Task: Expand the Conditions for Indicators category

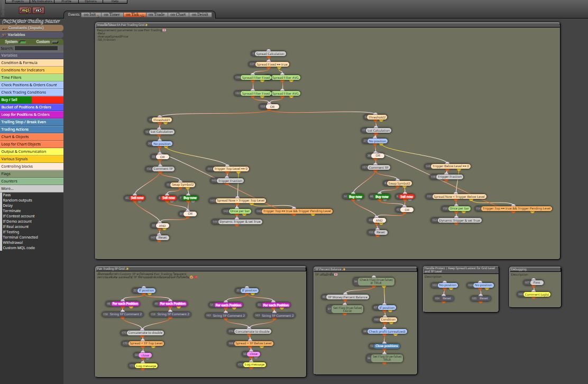Action: coord(32,70)
